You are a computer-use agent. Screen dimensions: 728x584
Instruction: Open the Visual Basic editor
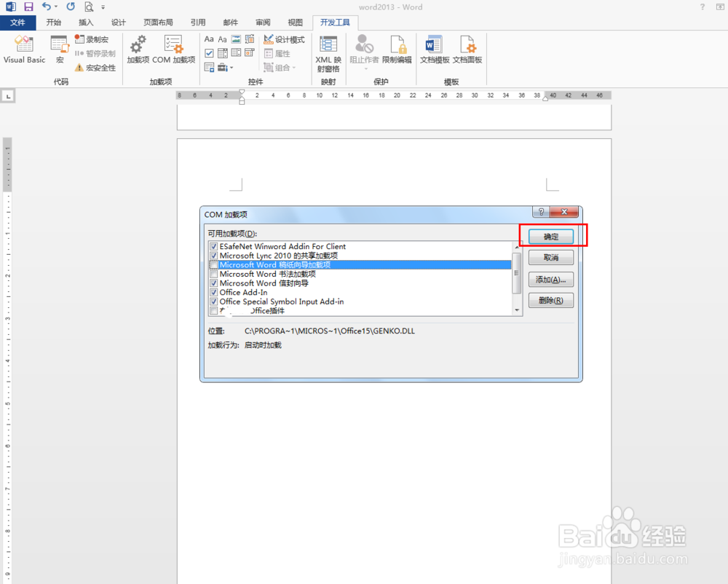point(24,50)
